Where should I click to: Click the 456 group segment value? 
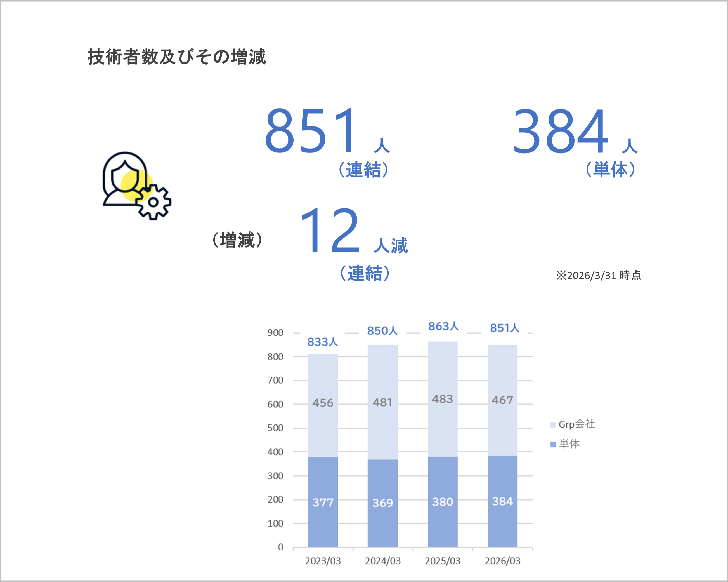(x=323, y=403)
